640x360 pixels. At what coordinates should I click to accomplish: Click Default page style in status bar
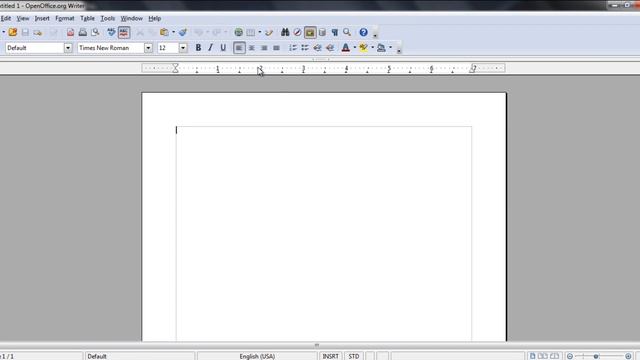[97, 356]
